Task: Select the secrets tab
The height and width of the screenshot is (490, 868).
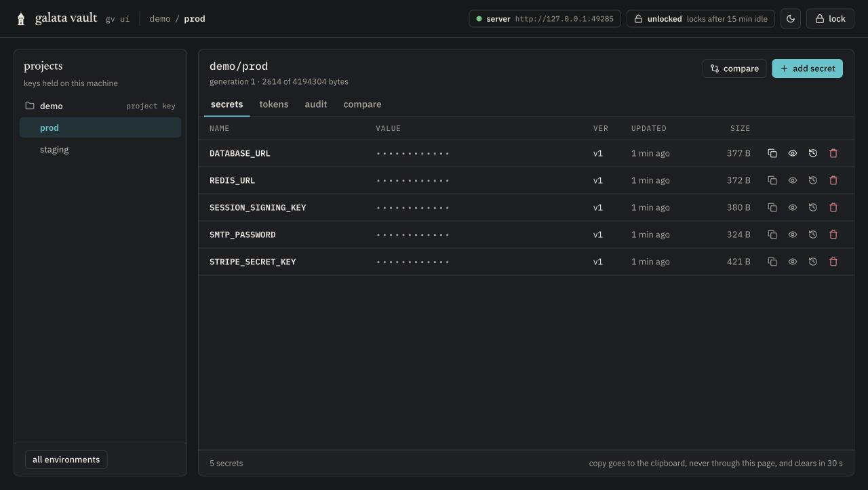Action: tap(226, 104)
